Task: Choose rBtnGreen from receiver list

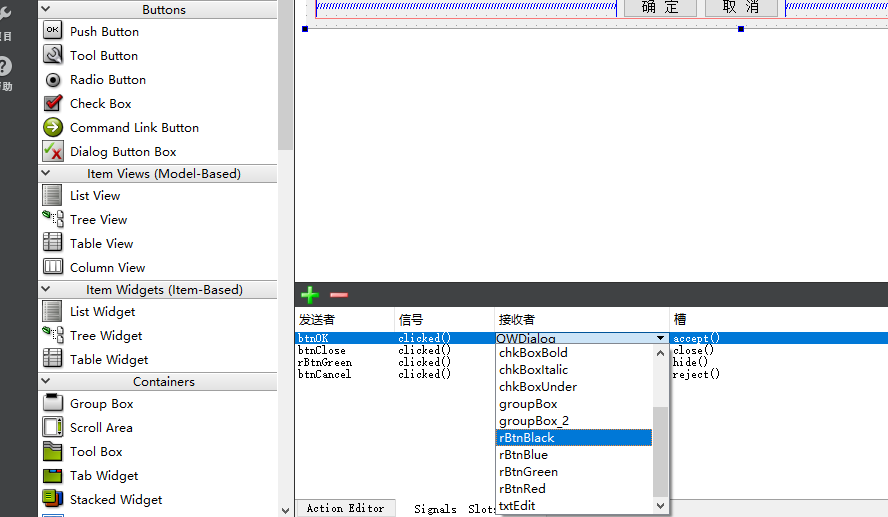Action: tap(574, 472)
